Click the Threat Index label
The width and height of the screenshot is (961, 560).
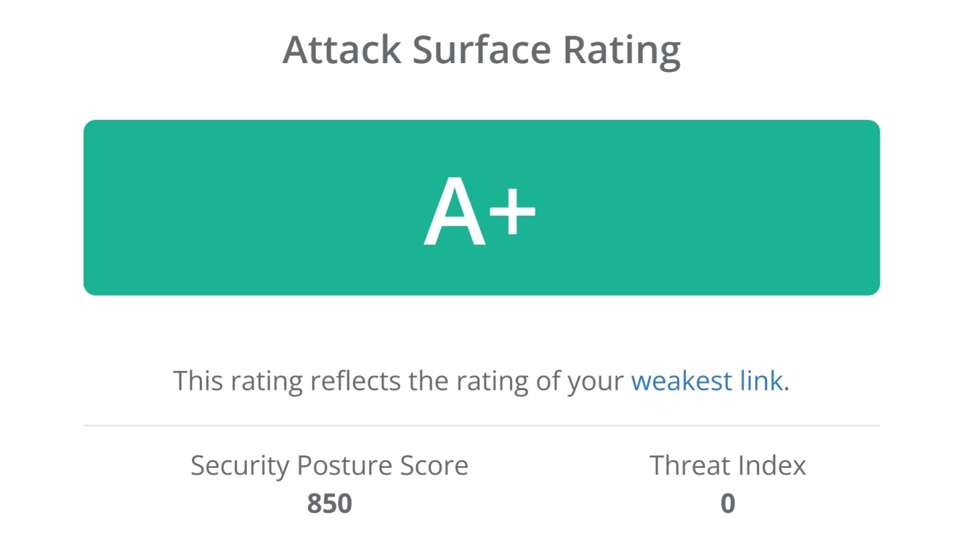point(727,466)
